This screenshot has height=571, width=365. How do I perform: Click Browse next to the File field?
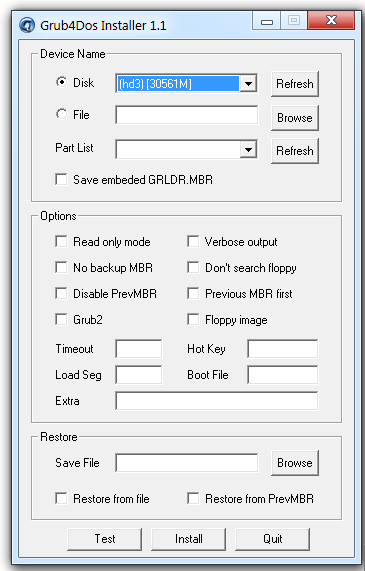pyautogui.click(x=295, y=118)
